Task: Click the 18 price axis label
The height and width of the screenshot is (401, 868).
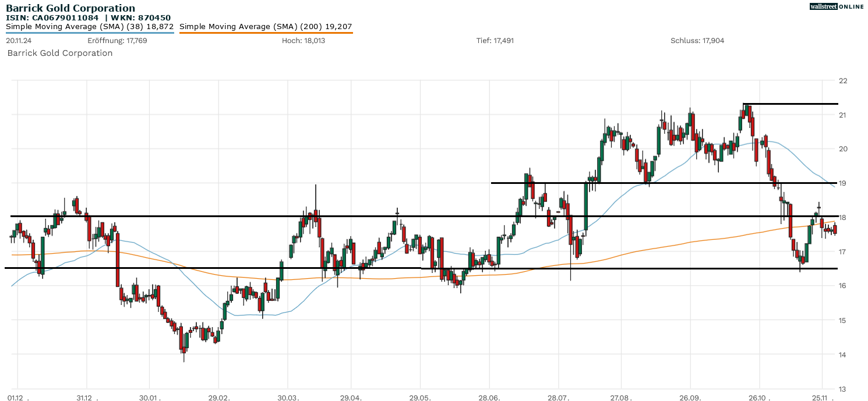Action: coord(842,218)
